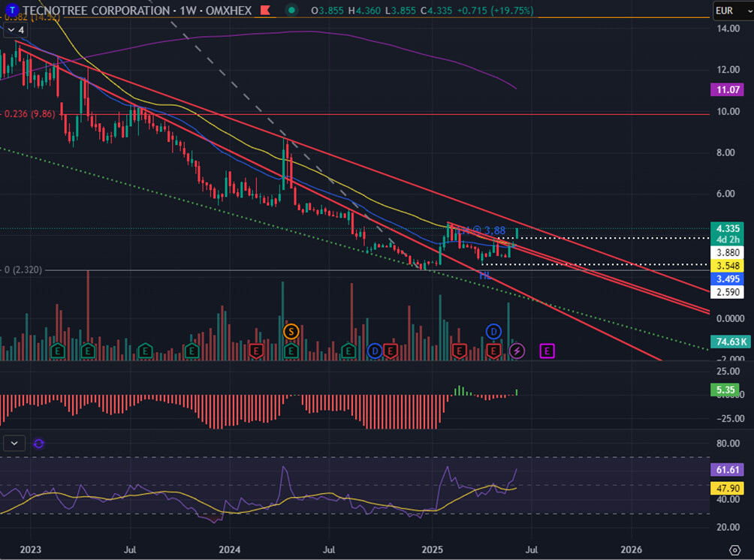
Task: Click the purple refresh icon in RSI pane
Action: (x=39, y=444)
